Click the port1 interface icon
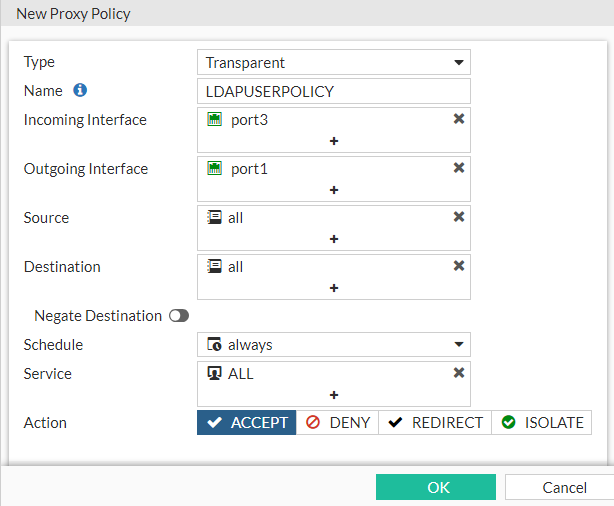 click(x=215, y=168)
